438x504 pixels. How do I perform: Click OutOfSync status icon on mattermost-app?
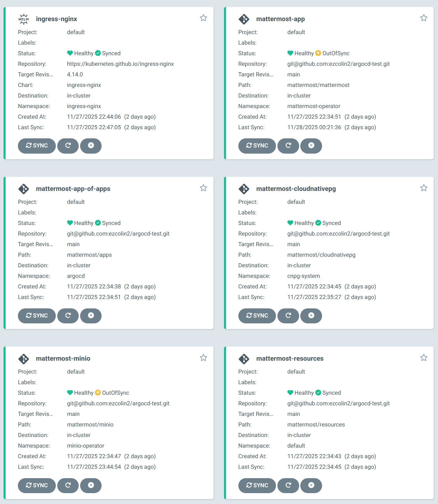click(x=318, y=53)
